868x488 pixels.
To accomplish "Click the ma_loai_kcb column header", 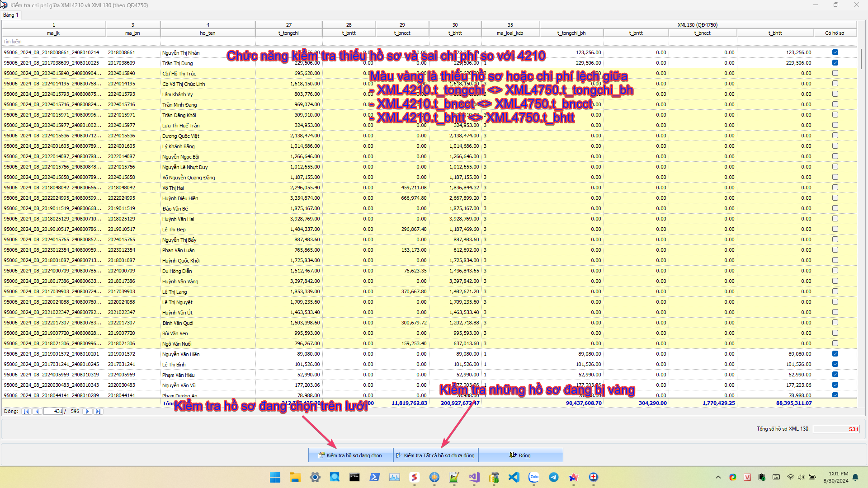I will click(x=510, y=33).
